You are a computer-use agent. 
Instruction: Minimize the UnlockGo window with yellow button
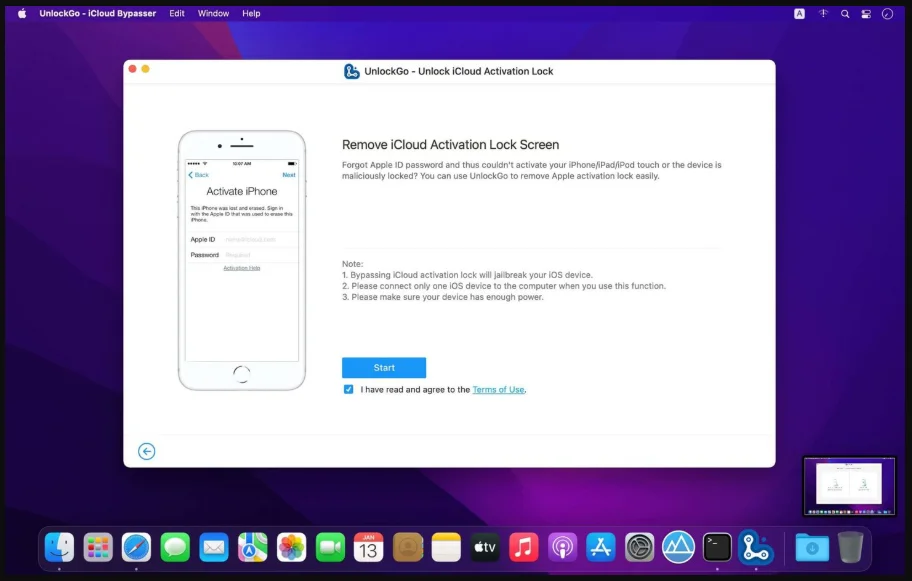pos(145,69)
